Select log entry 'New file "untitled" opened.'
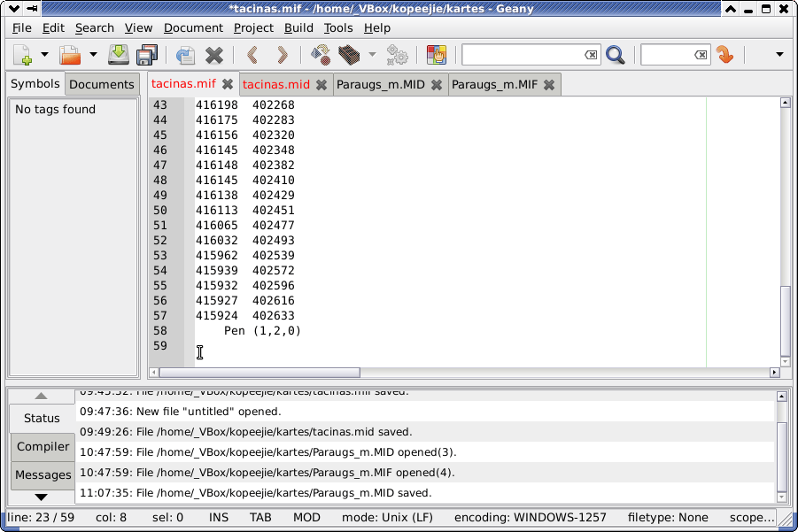 coord(425,412)
